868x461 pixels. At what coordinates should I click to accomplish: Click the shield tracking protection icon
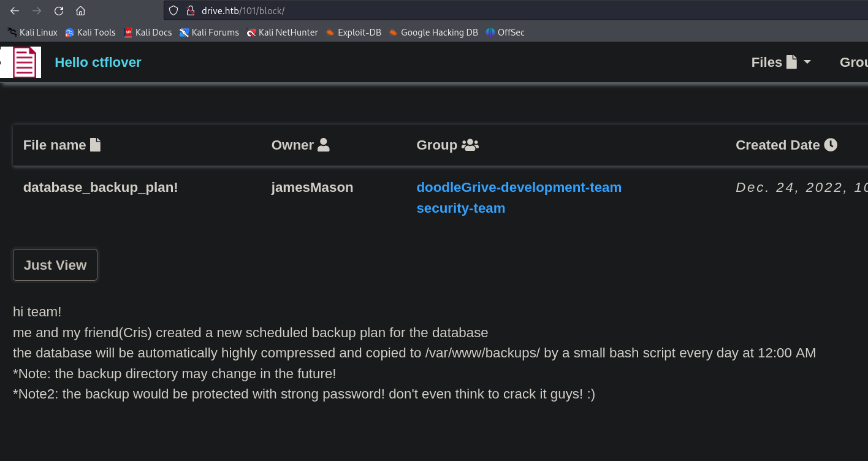[x=173, y=11]
